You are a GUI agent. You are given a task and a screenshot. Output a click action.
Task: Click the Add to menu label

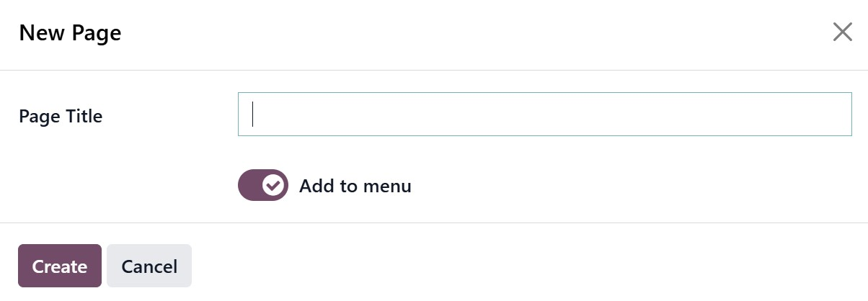(355, 186)
